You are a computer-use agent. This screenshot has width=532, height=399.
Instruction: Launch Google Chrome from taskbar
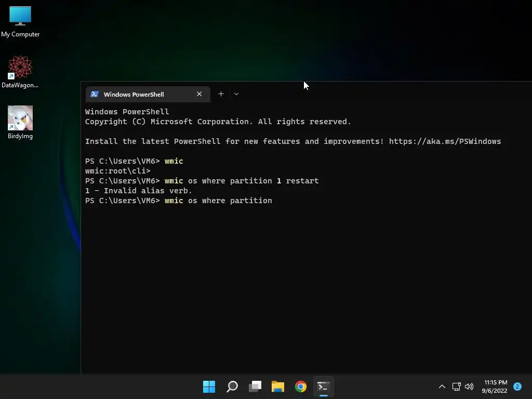coord(301,387)
